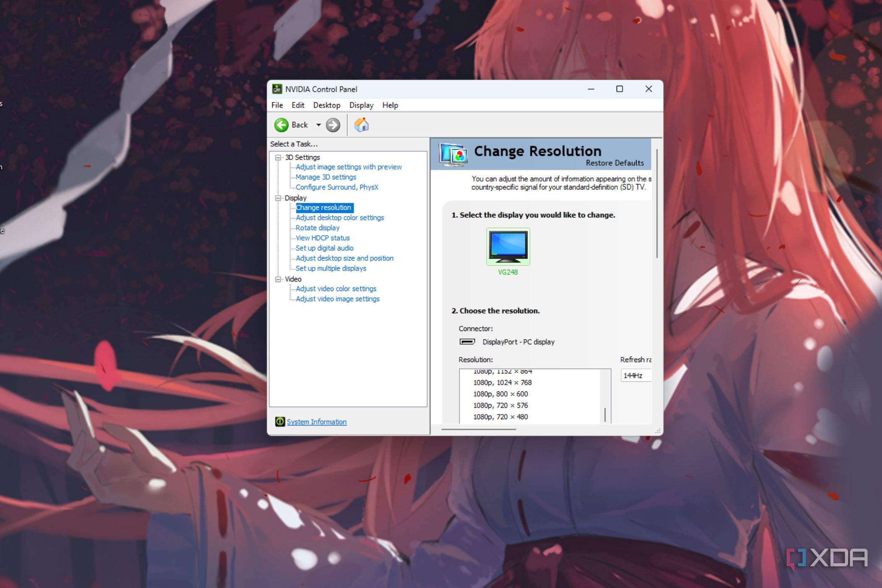Choose the 1080p, 720 × 480 resolution
Screen dimensions: 882x588
click(x=501, y=417)
